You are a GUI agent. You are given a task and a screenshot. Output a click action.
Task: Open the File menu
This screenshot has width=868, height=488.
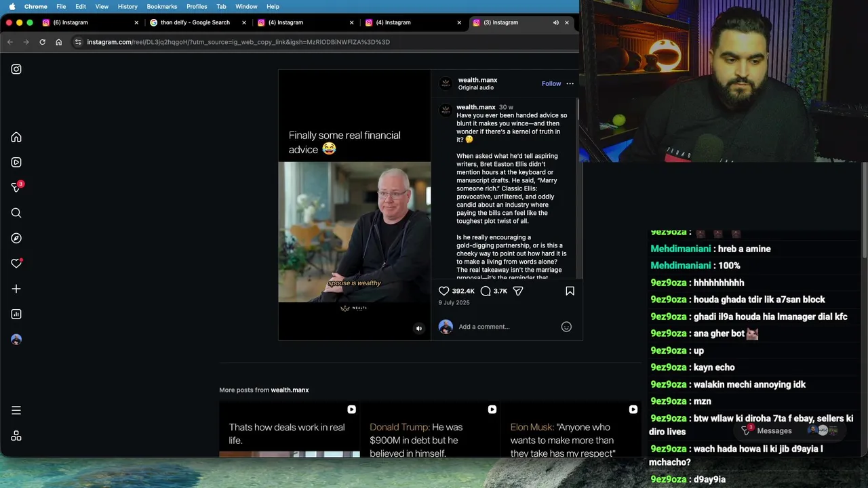tap(61, 6)
